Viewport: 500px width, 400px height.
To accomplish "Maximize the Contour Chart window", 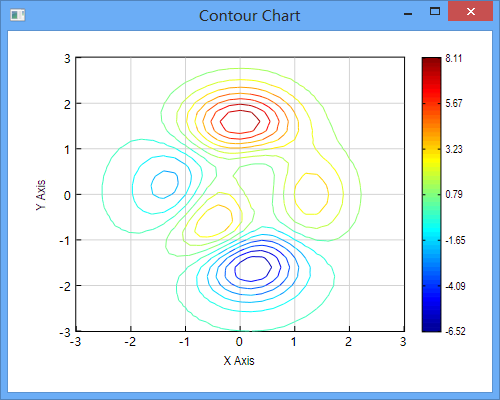I will (x=435, y=12).
